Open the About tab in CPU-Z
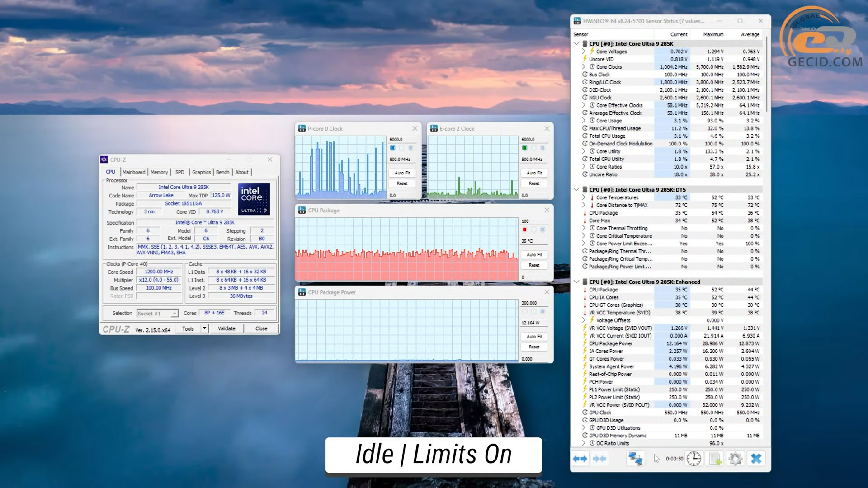Viewport: 868px width, 488px height. (242, 172)
